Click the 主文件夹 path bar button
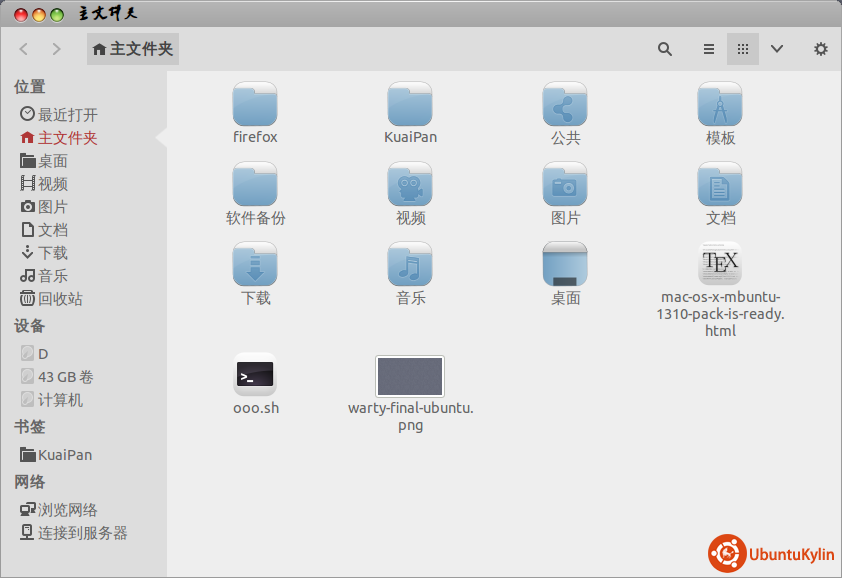This screenshot has width=842, height=578. coord(132,49)
